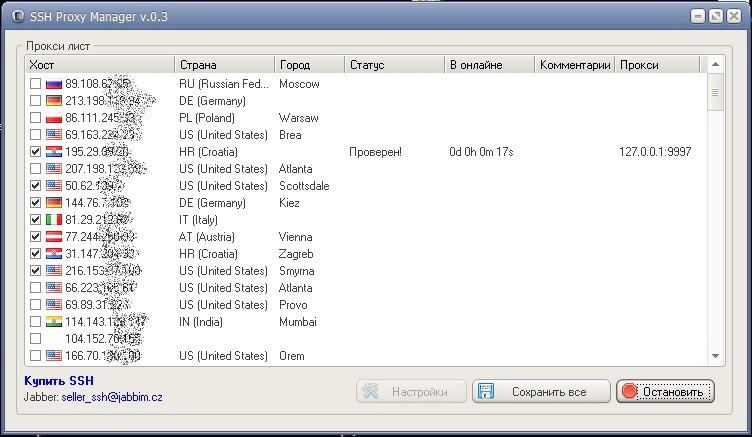The height and width of the screenshot is (437, 752).
Task: Click the scroll up arrow of the list
Action: coord(715,66)
